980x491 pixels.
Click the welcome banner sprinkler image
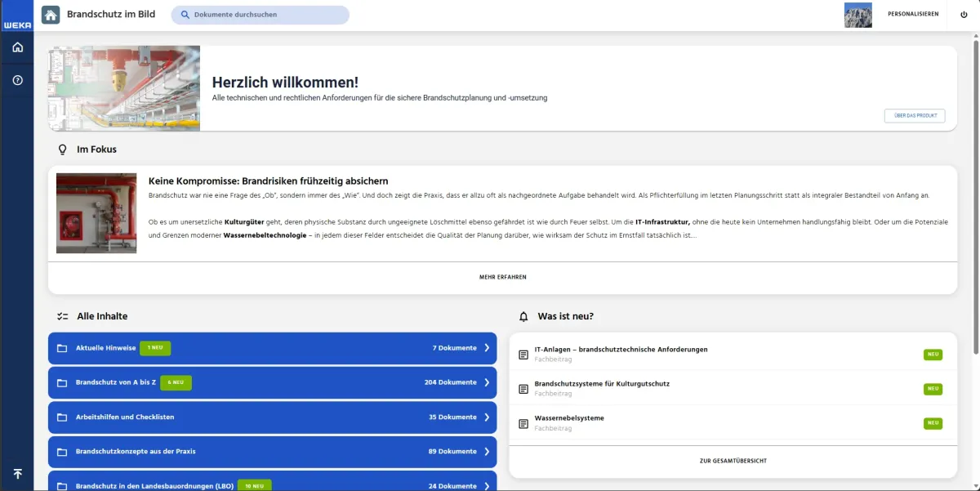click(x=124, y=88)
